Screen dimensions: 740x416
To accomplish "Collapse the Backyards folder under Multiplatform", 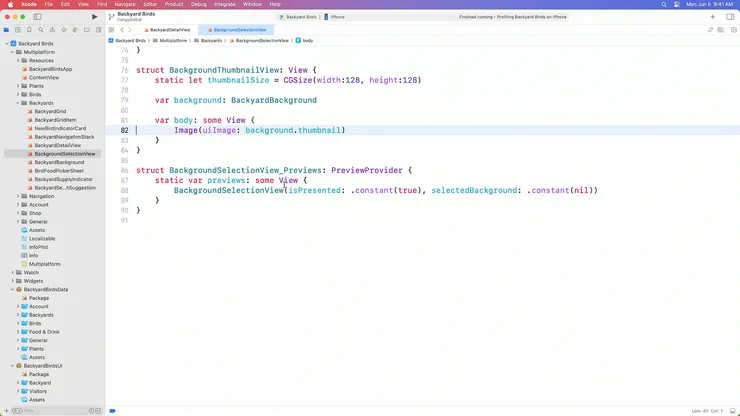I will click(x=18, y=103).
